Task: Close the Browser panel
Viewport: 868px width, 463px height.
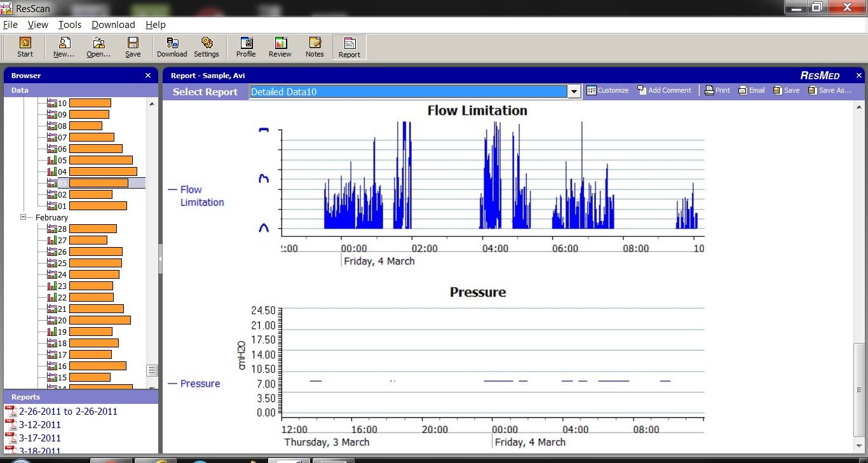Action: (x=148, y=76)
